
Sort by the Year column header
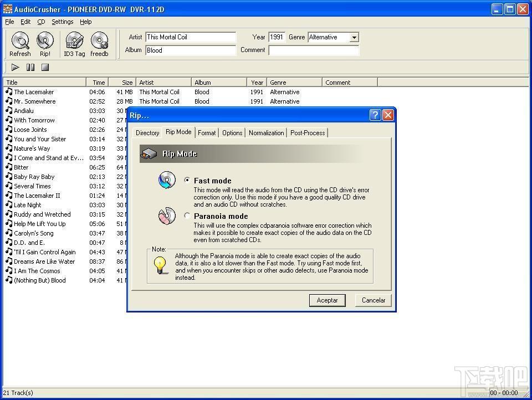click(x=257, y=83)
